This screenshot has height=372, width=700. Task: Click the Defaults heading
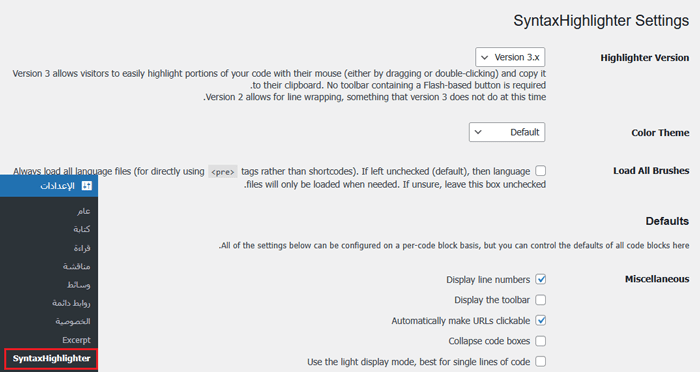click(x=667, y=221)
